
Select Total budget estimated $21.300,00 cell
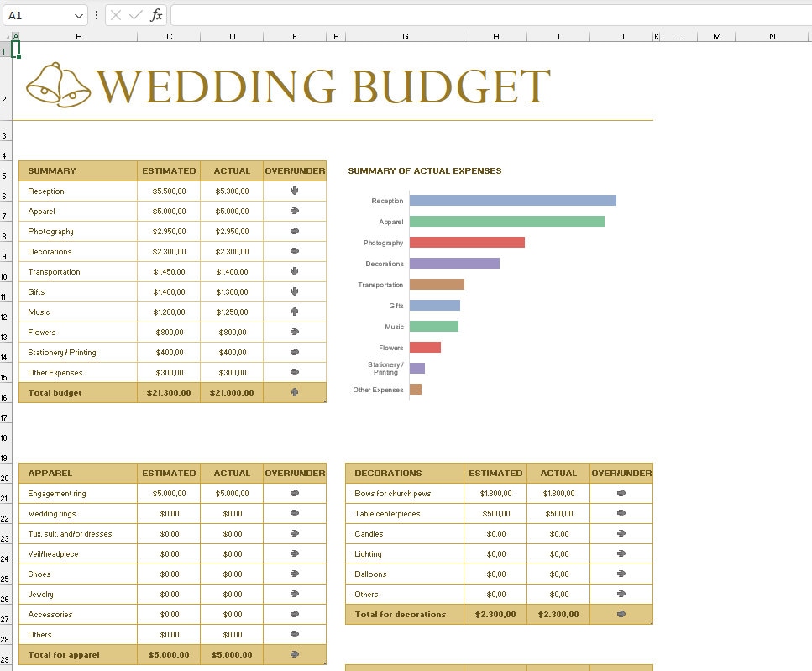click(169, 393)
